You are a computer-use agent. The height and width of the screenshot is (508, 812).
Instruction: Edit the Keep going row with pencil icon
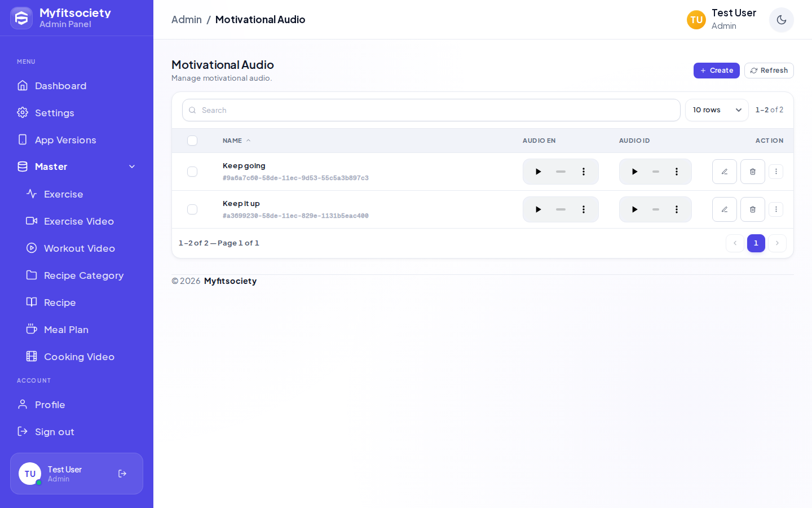[x=725, y=172]
